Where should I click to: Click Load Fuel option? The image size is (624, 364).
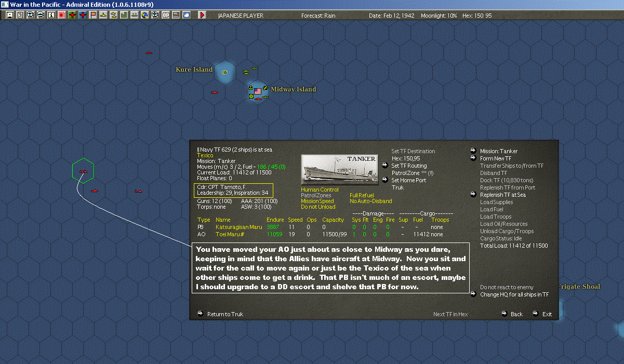click(x=492, y=209)
